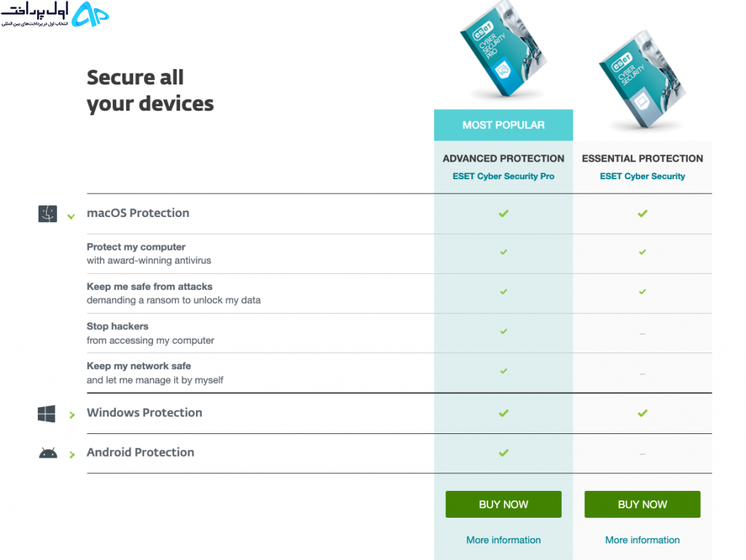Expand the Windows Protection section chevron
The width and height of the screenshot is (746, 560).
(72, 415)
